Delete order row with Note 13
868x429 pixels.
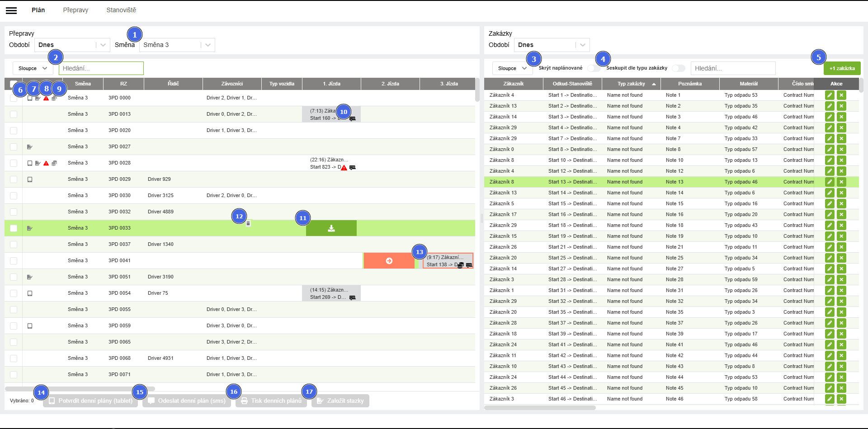point(841,182)
